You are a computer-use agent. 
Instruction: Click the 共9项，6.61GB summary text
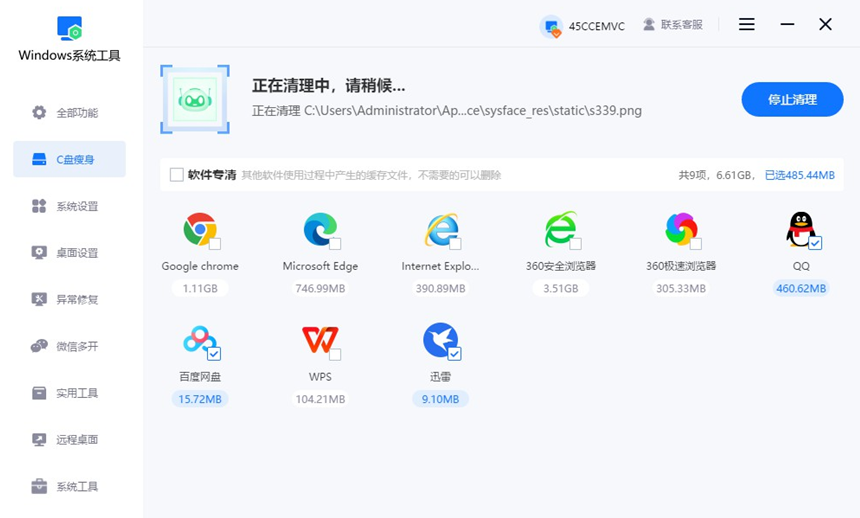click(717, 175)
